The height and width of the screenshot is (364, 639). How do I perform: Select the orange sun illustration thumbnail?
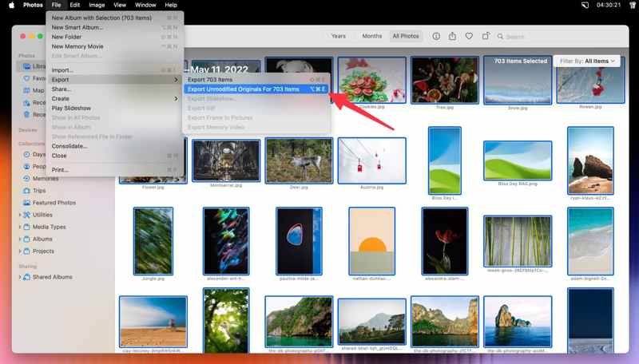pyautogui.click(x=371, y=241)
